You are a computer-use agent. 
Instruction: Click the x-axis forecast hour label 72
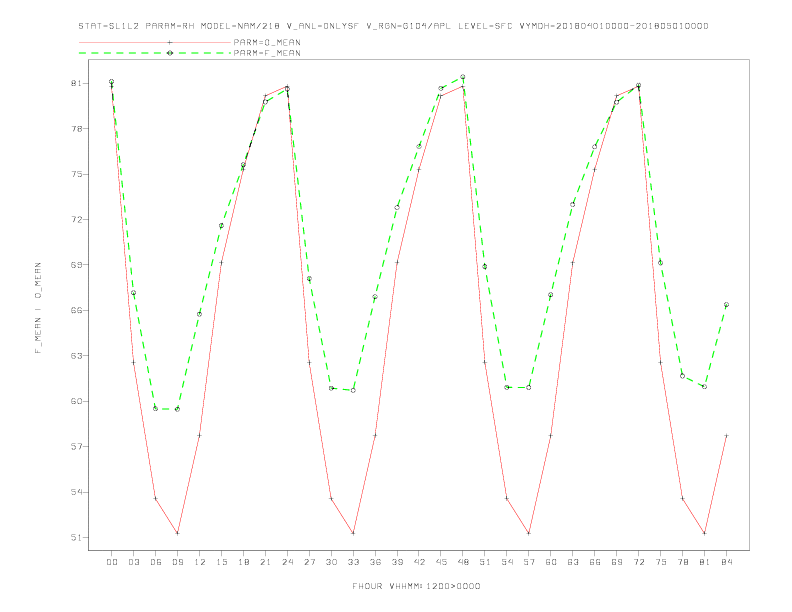[638, 562]
